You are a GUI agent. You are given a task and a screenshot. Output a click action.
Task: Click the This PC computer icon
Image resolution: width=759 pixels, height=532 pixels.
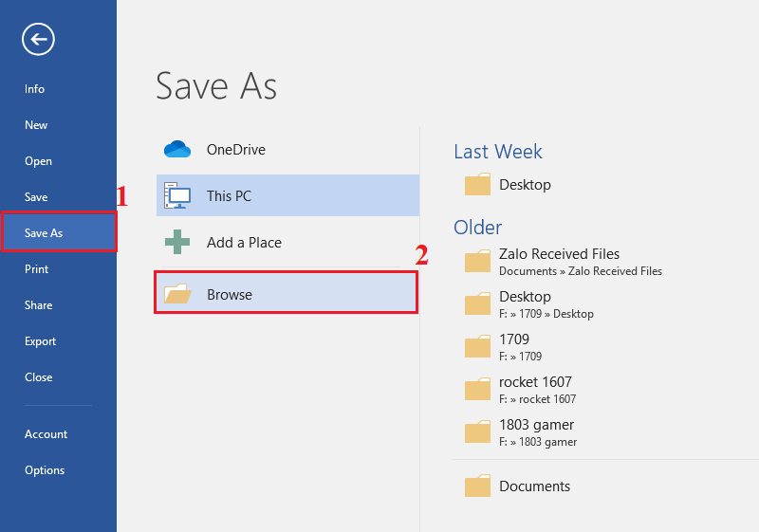click(177, 196)
